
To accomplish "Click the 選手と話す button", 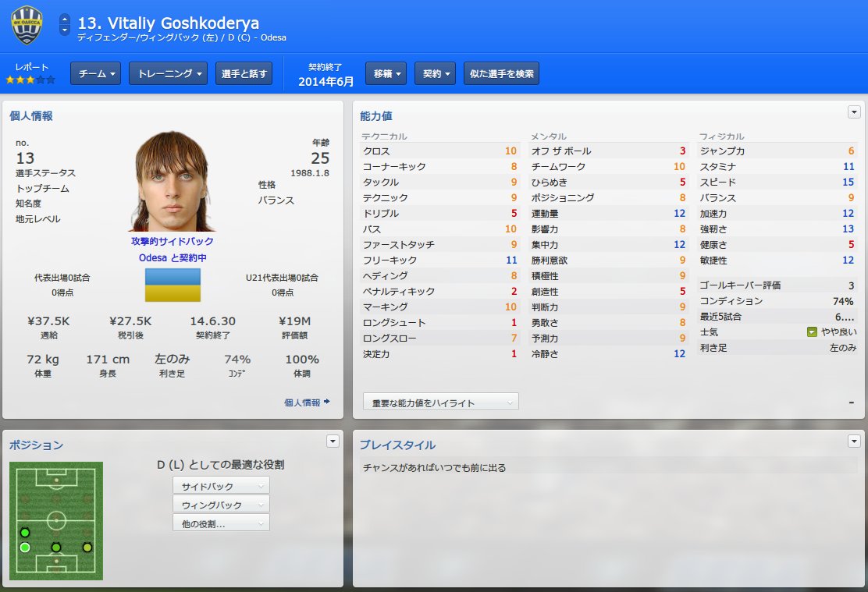I will (244, 73).
